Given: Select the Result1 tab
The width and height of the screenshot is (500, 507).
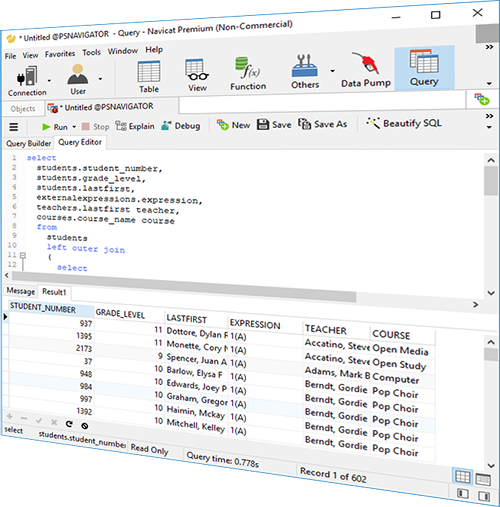Looking at the screenshot, I should (x=54, y=292).
